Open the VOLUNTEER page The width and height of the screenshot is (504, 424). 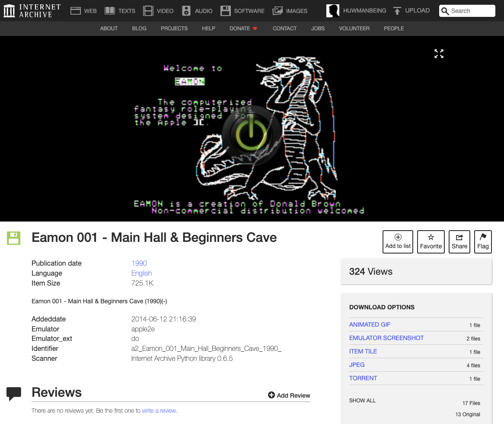click(x=354, y=29)
